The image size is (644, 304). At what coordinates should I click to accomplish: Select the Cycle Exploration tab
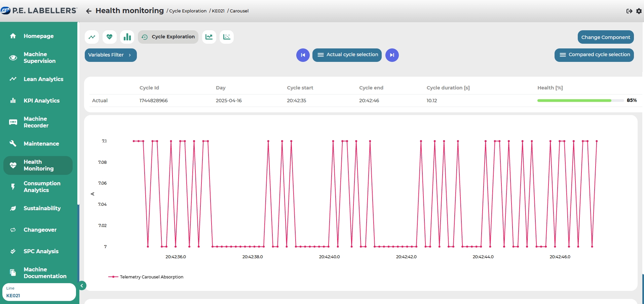168,37
